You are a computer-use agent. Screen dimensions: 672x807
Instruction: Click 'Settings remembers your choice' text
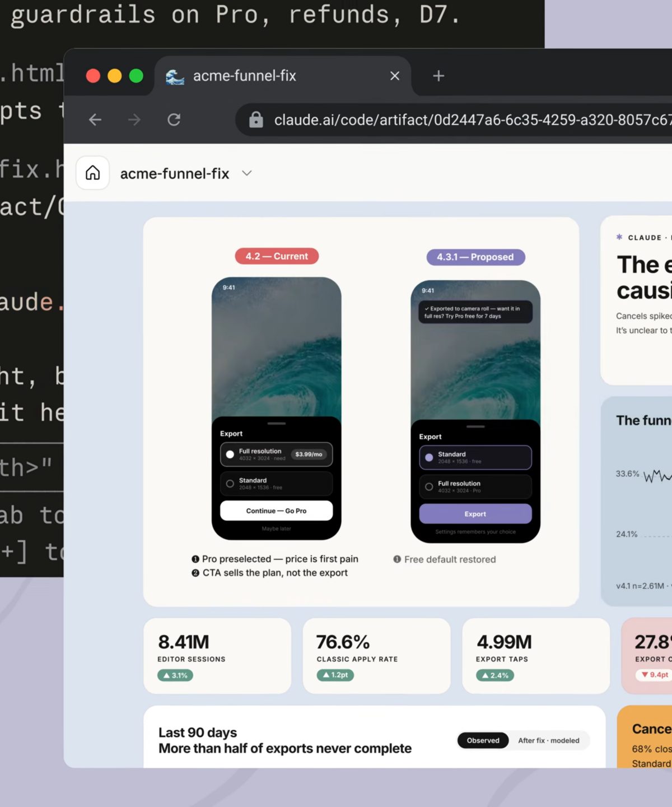point(475,532)
